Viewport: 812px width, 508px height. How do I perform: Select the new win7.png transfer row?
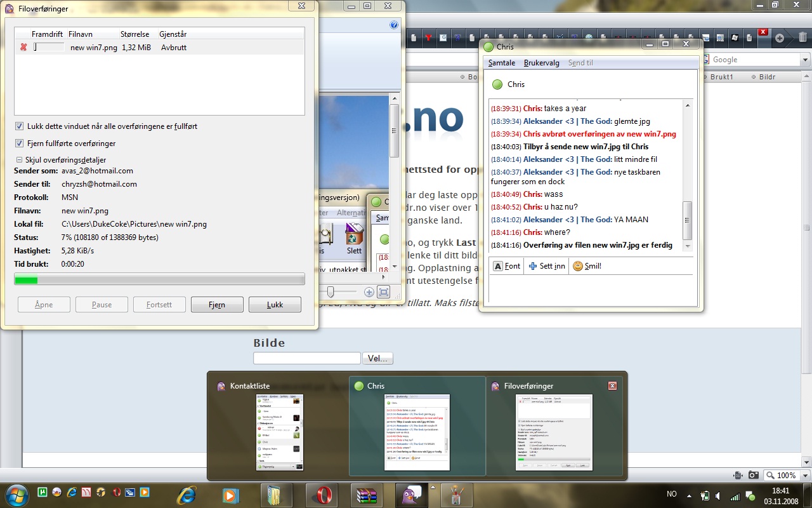(159, 48)
